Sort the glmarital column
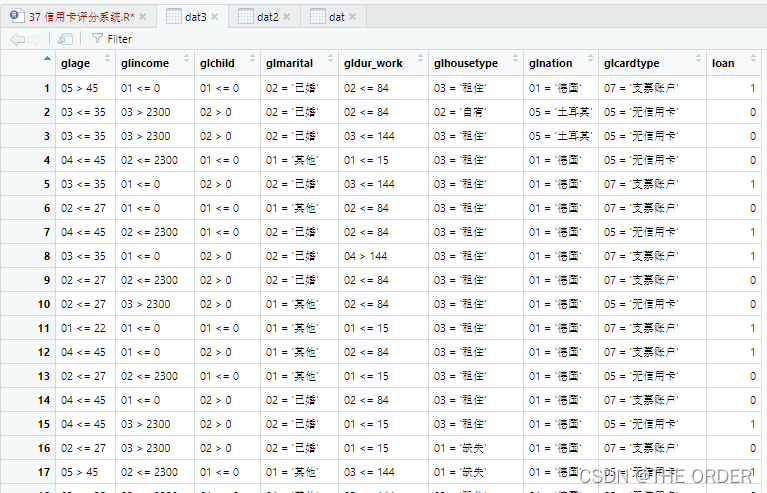Image resolution: width=767 pixels, height=493 pixels. pos(330,59)
